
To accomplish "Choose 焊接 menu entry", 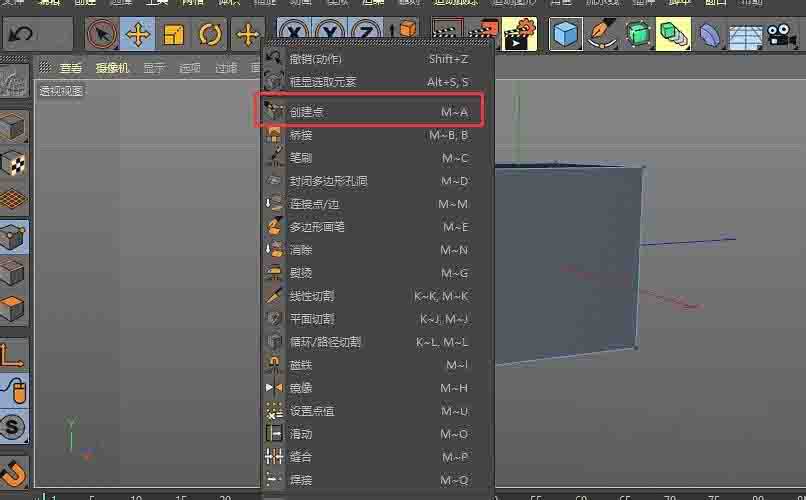I will point(378,480).
